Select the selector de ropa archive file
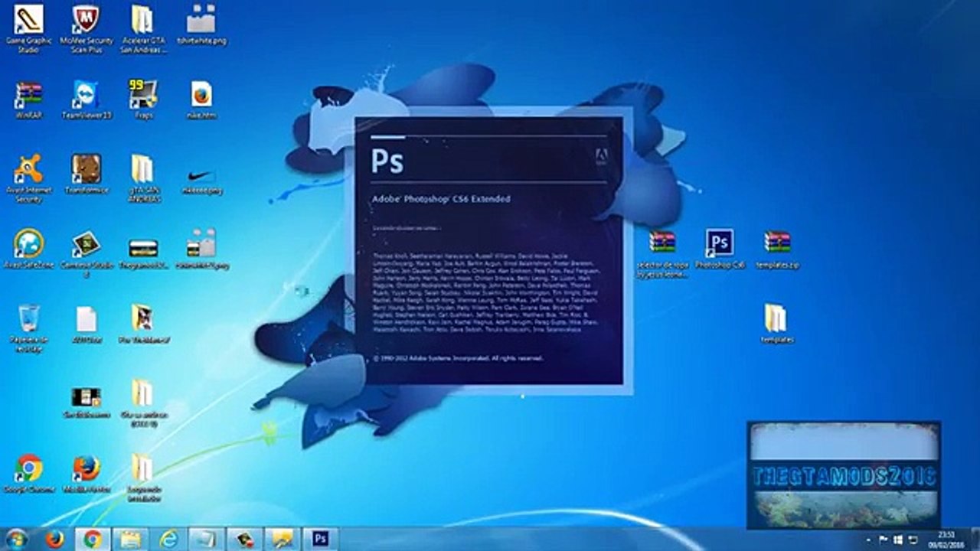 click(x=662, y=254)
